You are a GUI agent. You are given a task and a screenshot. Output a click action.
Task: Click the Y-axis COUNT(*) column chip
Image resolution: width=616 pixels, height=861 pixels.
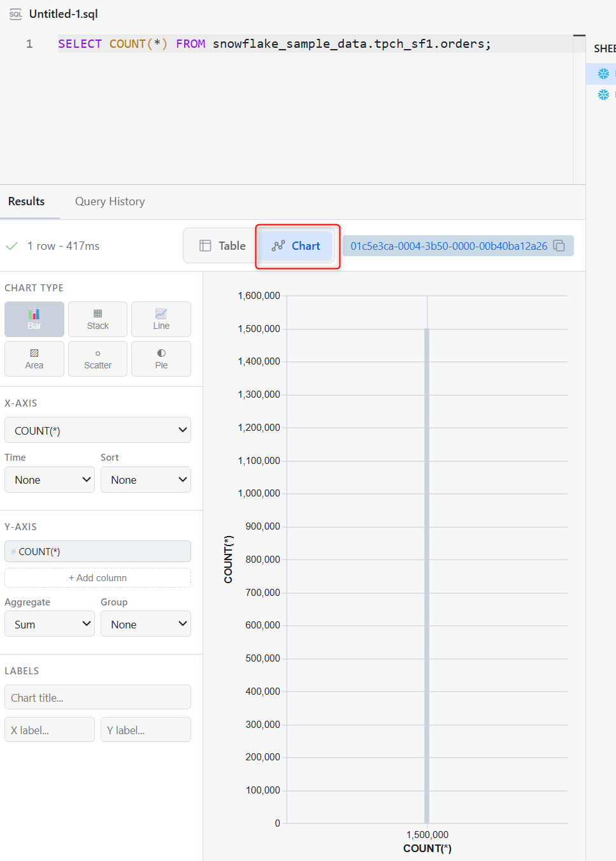pyautogui.click(x=97, y=551)
